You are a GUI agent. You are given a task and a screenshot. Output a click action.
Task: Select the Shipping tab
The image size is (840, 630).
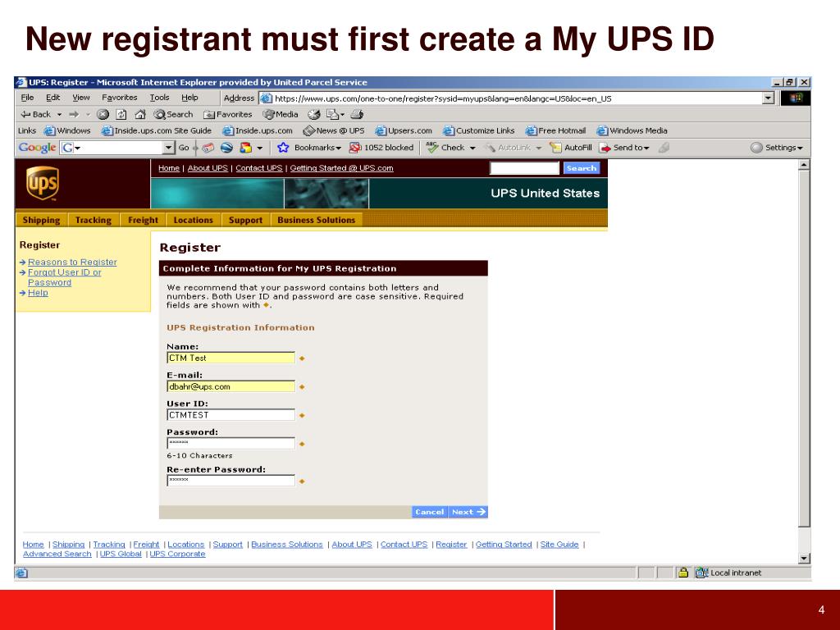click(41, 220)
